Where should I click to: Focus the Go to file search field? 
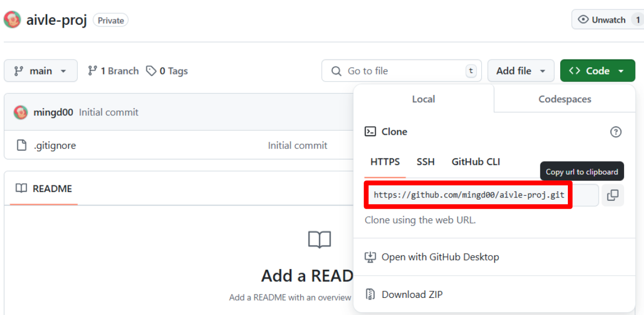(x=402, y=71)
